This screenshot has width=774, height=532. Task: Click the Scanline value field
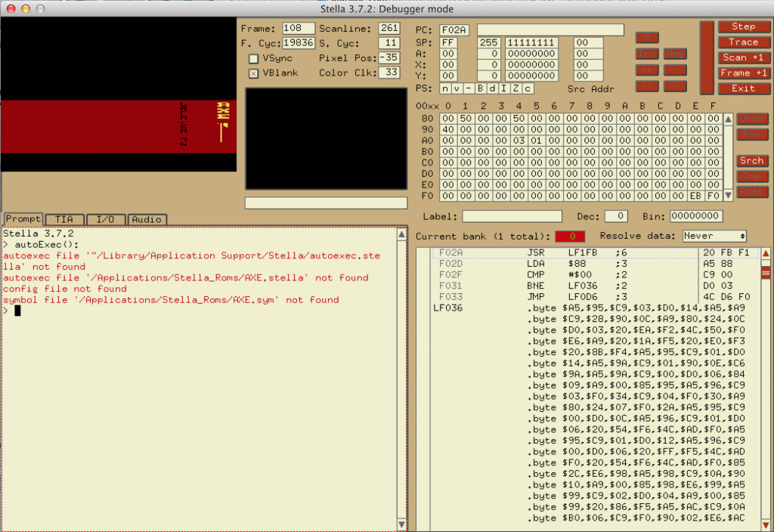389,29
